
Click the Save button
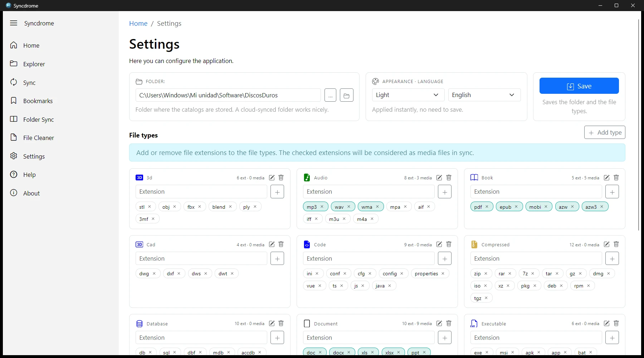pos(579,86)
